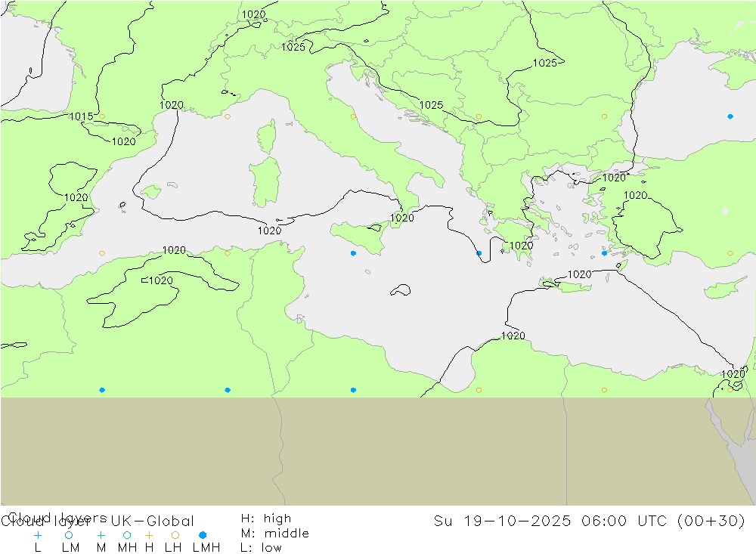
Task: Click the green open circle above legend MH
Action: tap(127, 535)
